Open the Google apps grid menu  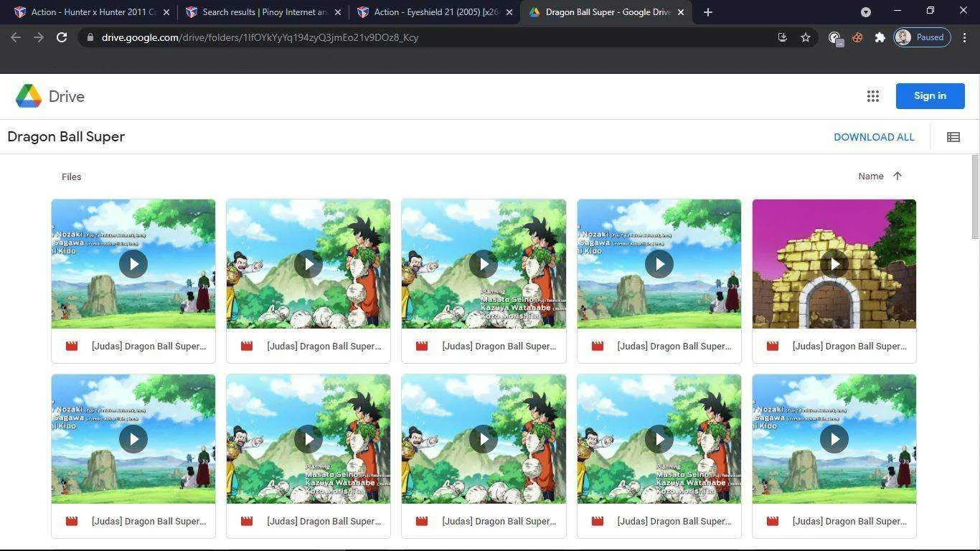point(873,96)
